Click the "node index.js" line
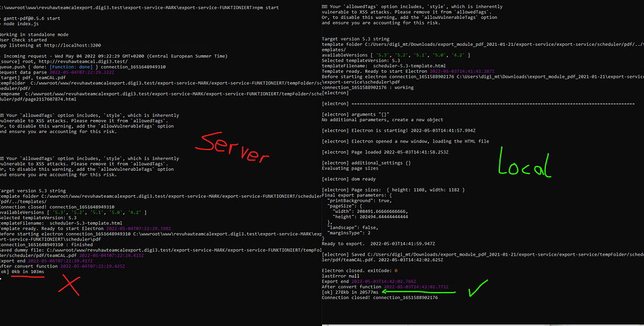The image size is (644, 326). [19, 24]
